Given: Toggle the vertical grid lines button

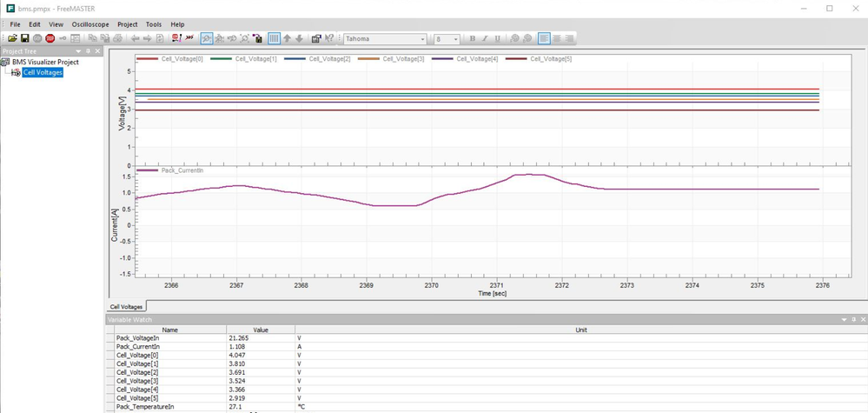Looking at the screenshot, I should tap(274, 39).
